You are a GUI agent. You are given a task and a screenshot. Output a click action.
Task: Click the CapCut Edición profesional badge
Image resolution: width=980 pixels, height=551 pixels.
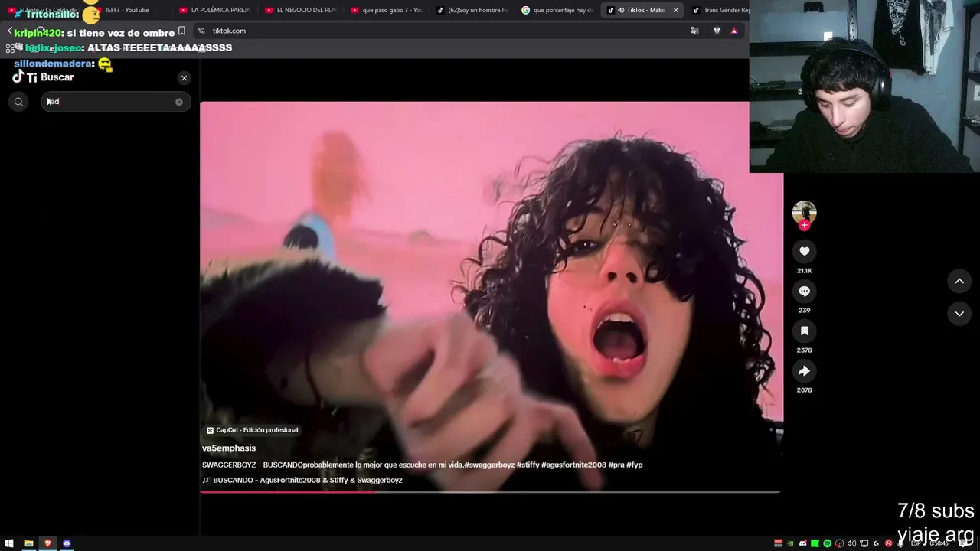pyautogui.click(x=252, y=430)
